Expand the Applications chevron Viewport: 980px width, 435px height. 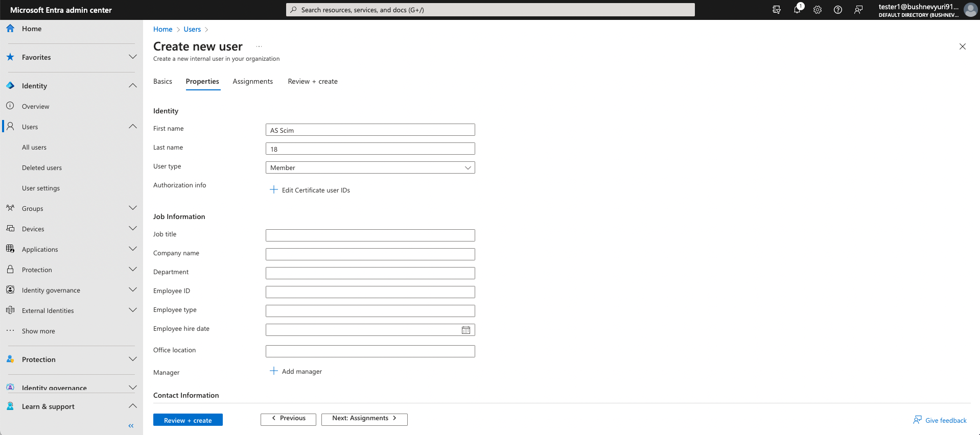click(x=133, y=249)
